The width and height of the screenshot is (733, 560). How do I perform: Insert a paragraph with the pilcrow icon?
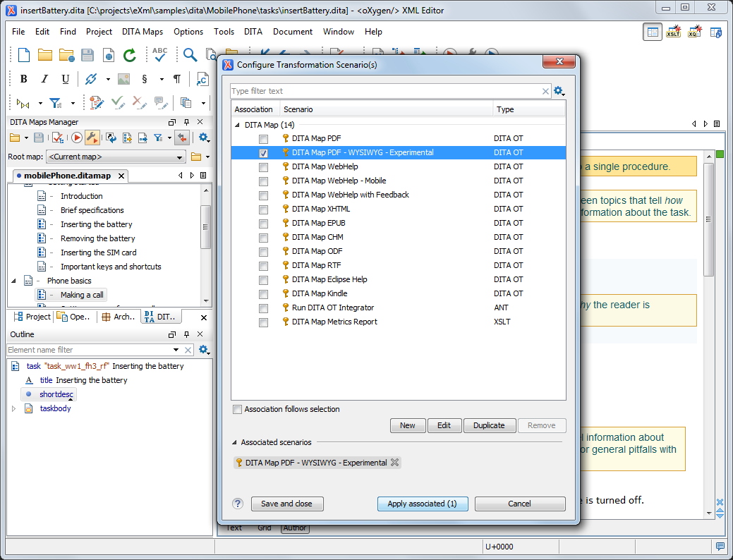tap(177, 79)
